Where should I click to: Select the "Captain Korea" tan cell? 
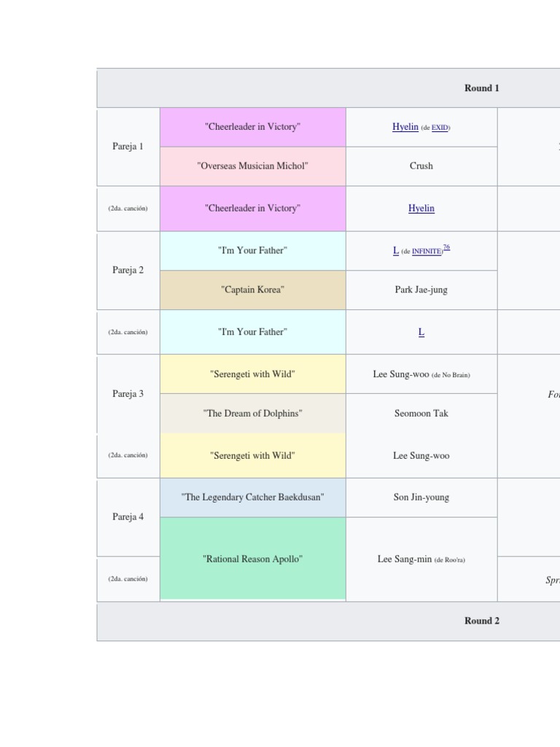coord(252,290)
